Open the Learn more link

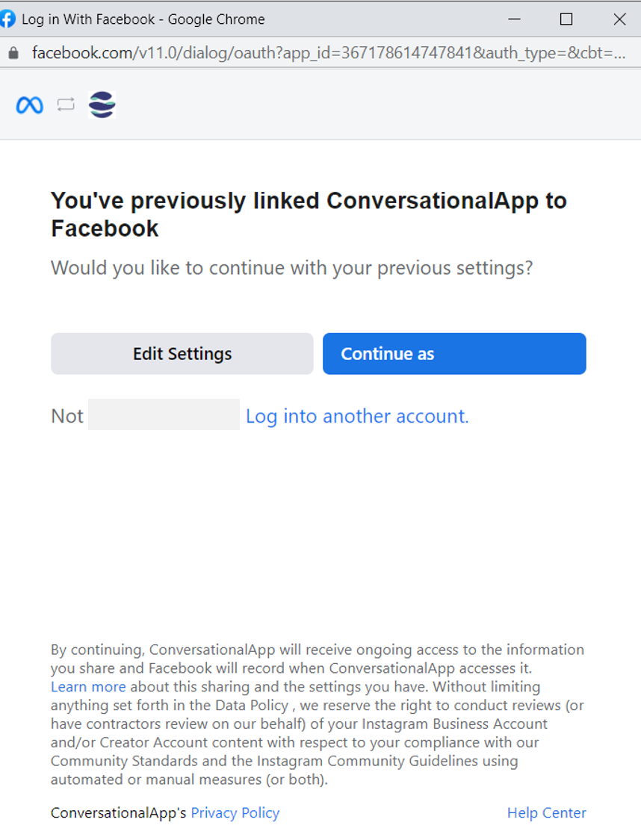tap(88, 686)
